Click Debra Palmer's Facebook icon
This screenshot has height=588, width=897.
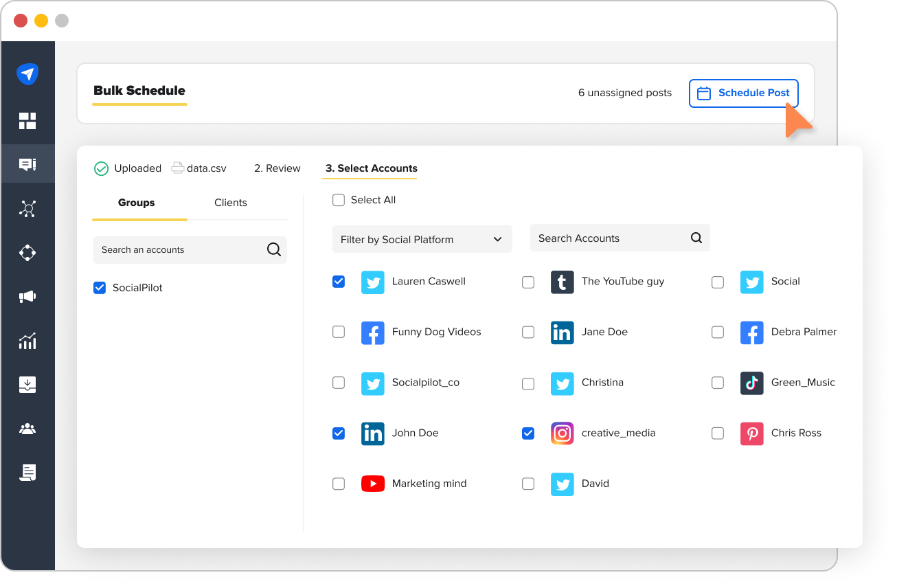pyautogui.click(x=752, y=332)
